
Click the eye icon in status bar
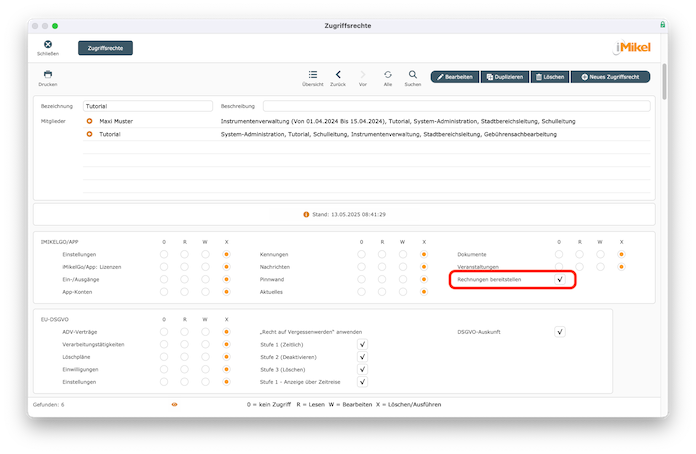(x=174, y=404)
